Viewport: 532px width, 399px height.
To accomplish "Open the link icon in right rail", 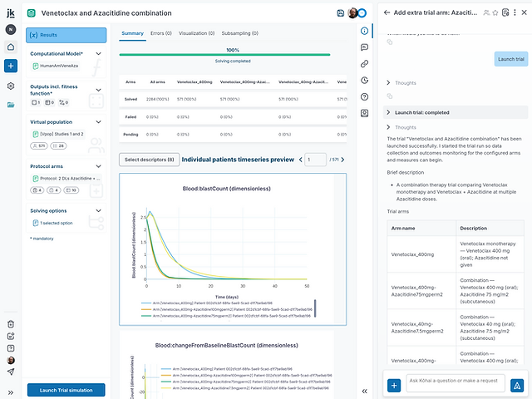I will pyautogui.click(x=364, y=64).
